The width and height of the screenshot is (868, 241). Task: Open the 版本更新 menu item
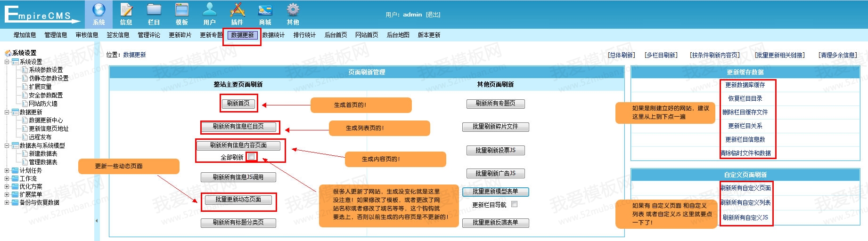click(x=429, y=35)
